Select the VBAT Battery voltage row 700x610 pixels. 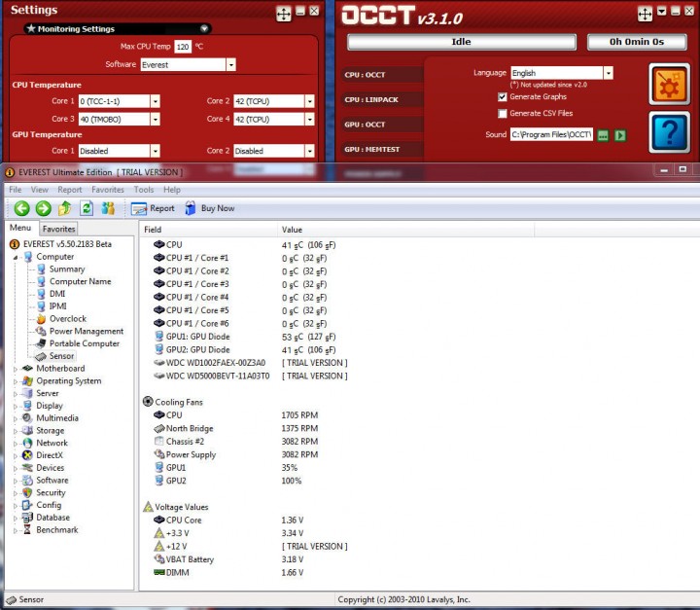point(228,559)
